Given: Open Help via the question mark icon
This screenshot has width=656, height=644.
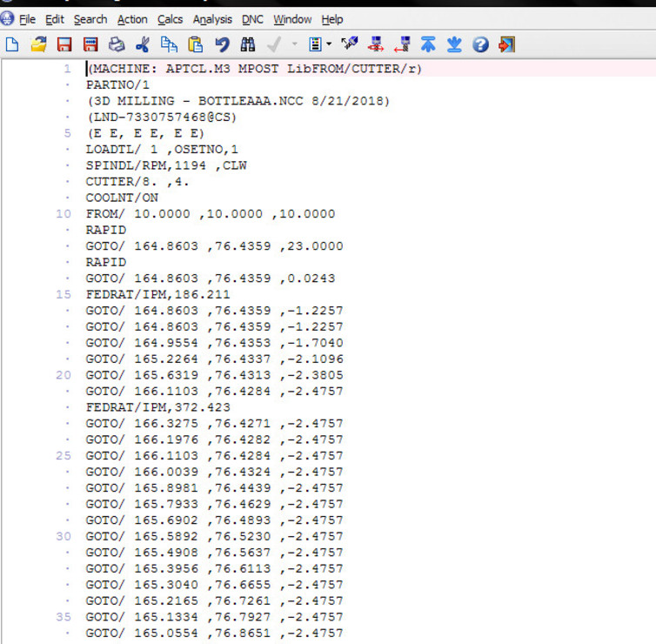Looking at the screenshot, I should tap(480, 44).
